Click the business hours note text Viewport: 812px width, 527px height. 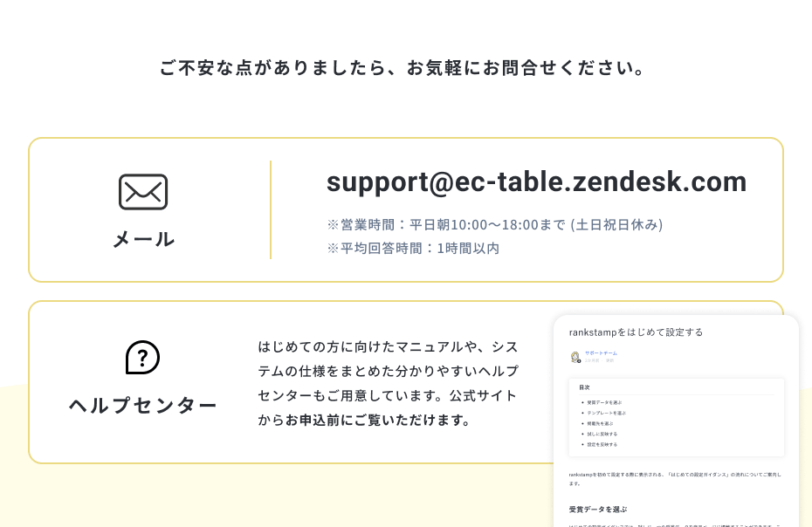pyautogui.click(x=495, y=225)
